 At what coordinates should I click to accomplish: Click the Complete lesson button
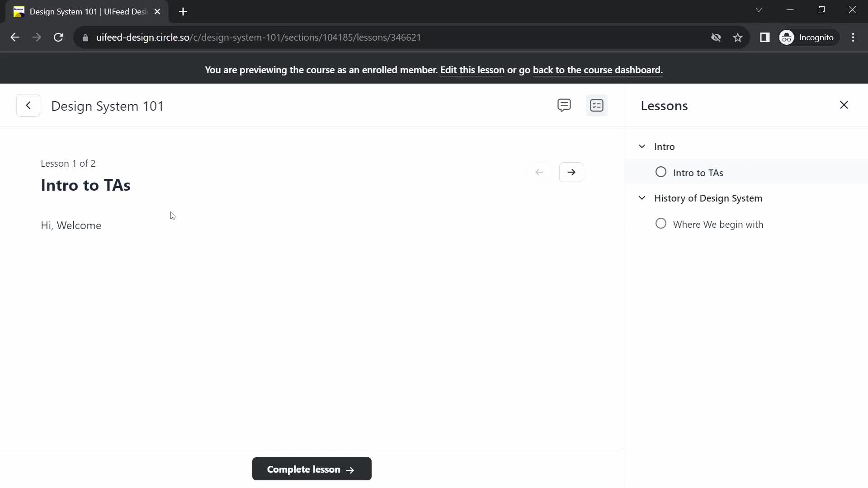[x=312, y=469]
